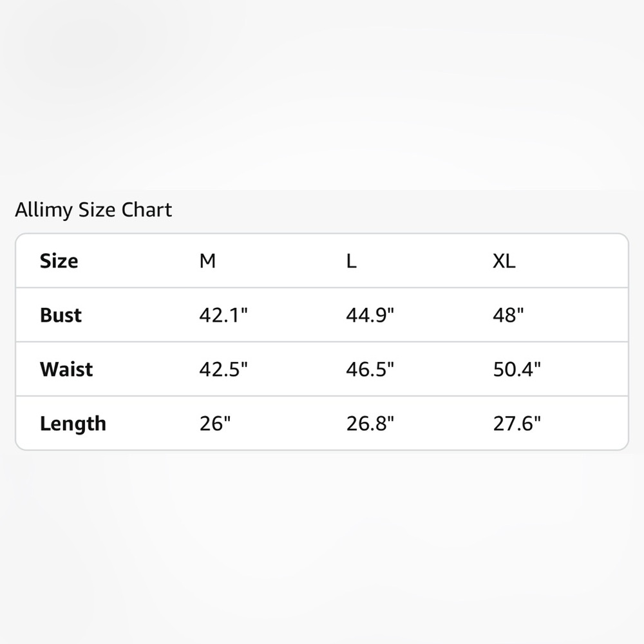The height and width of the screenshot is (644, 644).
Task: Click the Length row label
Action: (73, 424)
